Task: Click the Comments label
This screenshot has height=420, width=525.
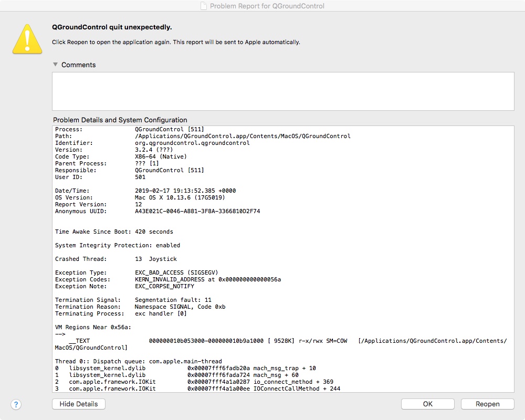Action: click(78, 65)
